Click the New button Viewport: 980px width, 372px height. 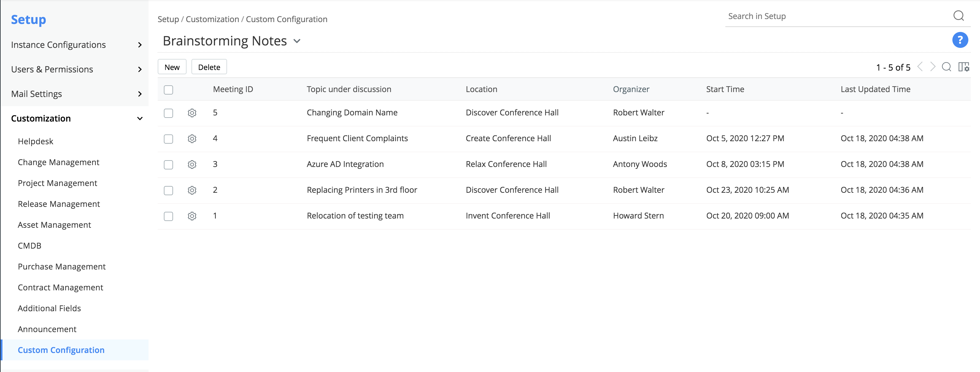pyautogui.click(x=172, y=67)
